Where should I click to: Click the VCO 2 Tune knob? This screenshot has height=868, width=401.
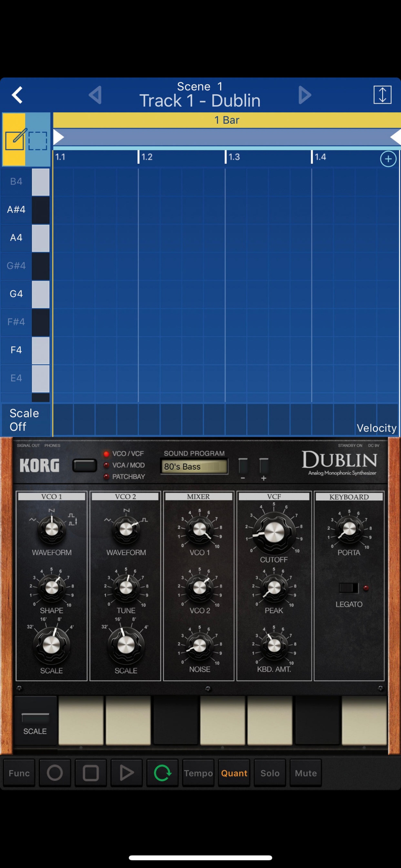coord(126,588)
